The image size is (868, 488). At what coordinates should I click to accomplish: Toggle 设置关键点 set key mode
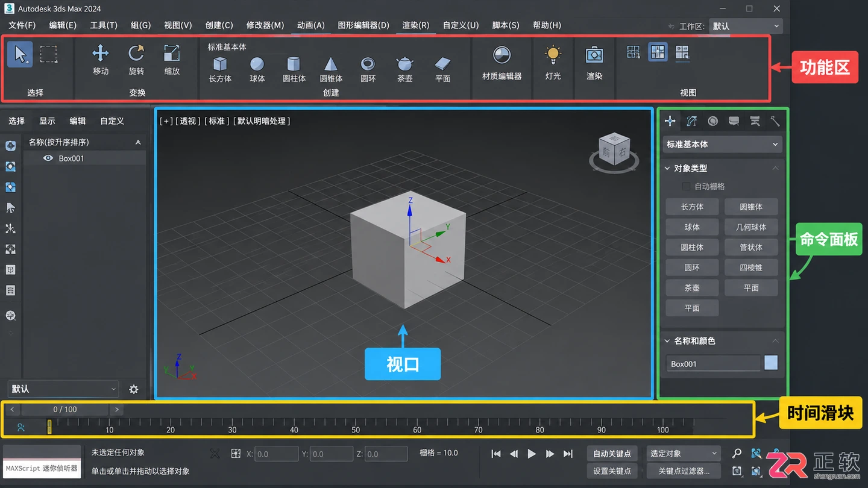pos(612,471)
